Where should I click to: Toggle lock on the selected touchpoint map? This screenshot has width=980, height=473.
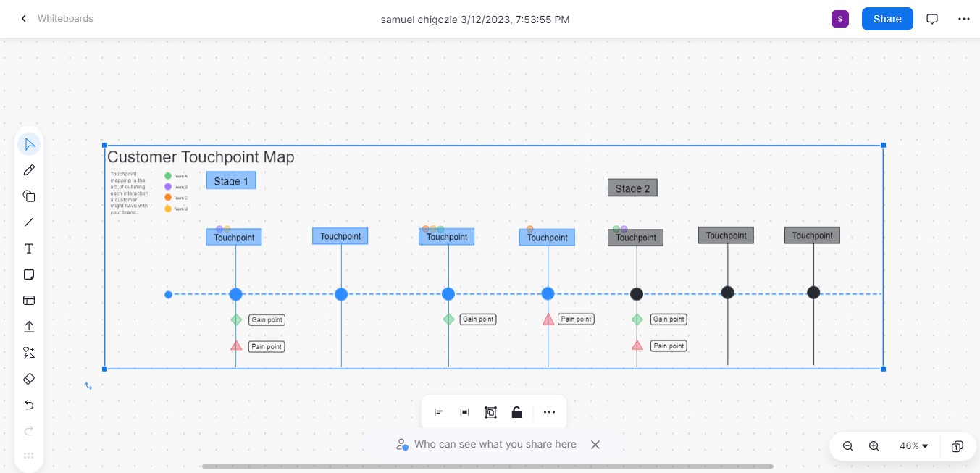click(516, 412)
